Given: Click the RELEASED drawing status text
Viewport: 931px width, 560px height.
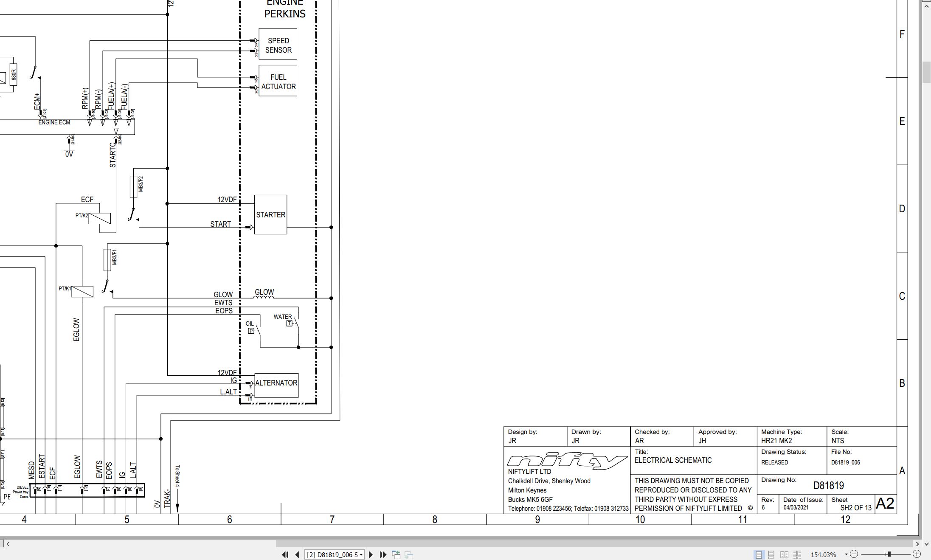Looking at the screenshot, I should pos(774,462).
